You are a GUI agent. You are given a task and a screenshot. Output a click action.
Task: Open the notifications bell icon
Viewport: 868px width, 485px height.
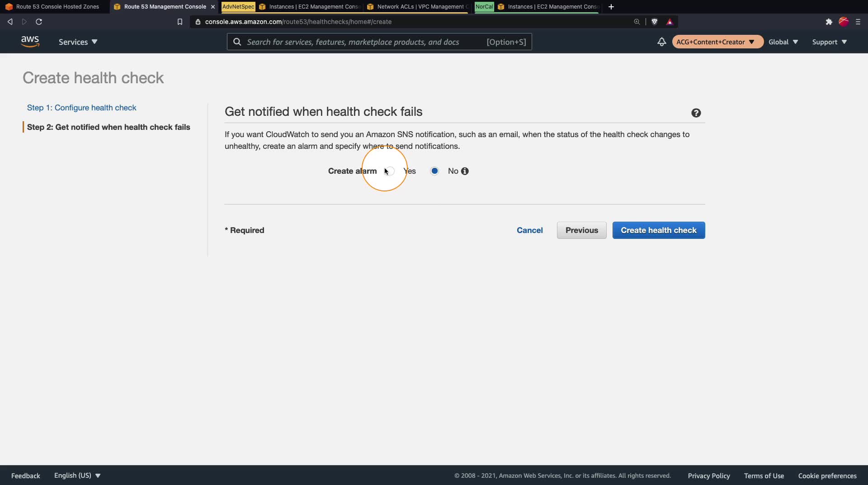point(661,42)
